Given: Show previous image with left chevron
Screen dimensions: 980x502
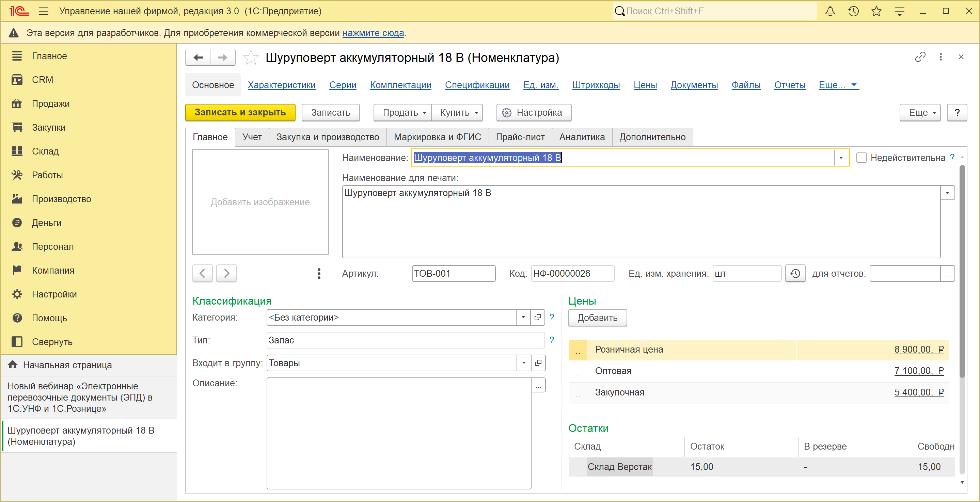Looking at the screenshot, I should click(x=202, y=273).
